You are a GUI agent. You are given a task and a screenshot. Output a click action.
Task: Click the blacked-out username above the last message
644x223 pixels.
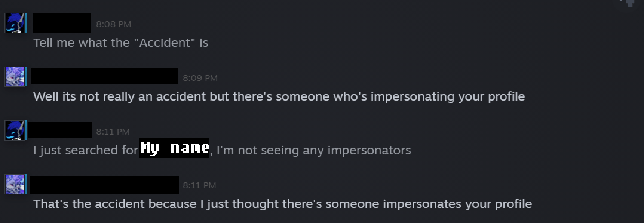(104, 184)
